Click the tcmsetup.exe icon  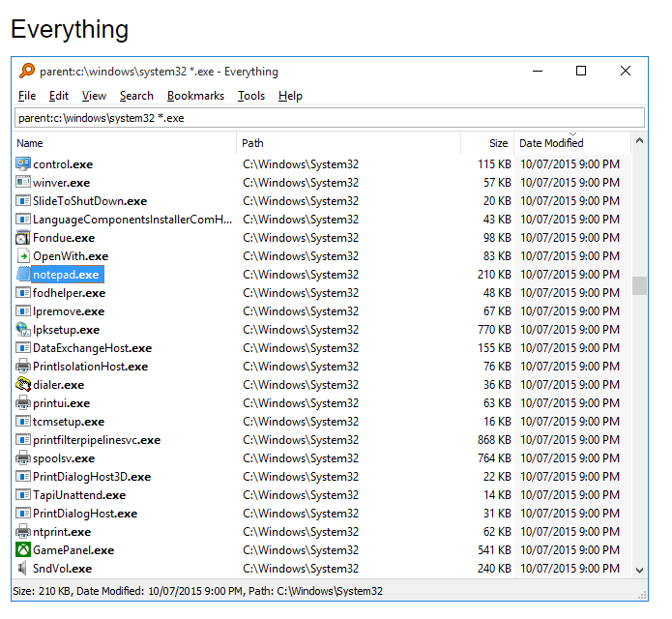23,422
